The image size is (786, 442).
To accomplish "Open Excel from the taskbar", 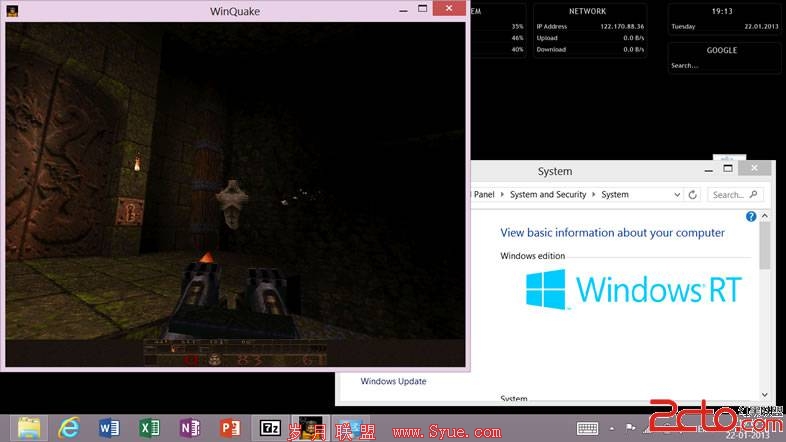I will pyautogui.click(x=149, y=428).
